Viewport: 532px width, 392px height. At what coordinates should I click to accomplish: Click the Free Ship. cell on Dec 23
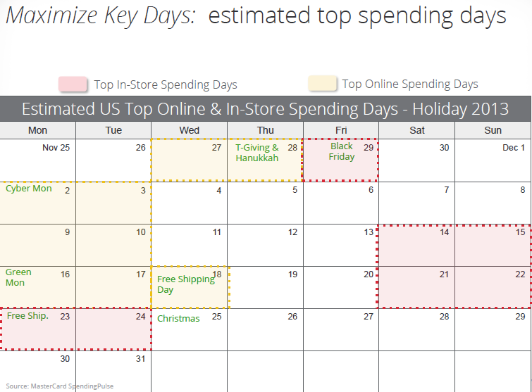coord(37,329)
